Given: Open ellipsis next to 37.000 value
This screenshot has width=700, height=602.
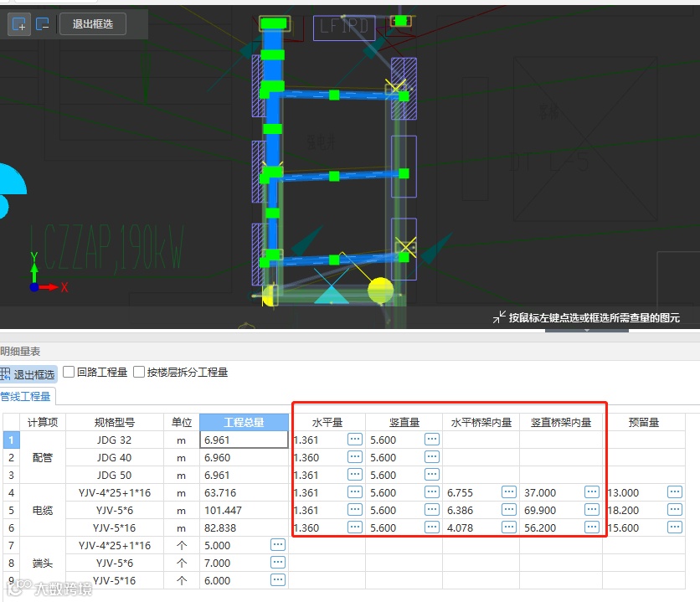Looking at the screenshot, I should pyautogui.click(x=592, y=492).
